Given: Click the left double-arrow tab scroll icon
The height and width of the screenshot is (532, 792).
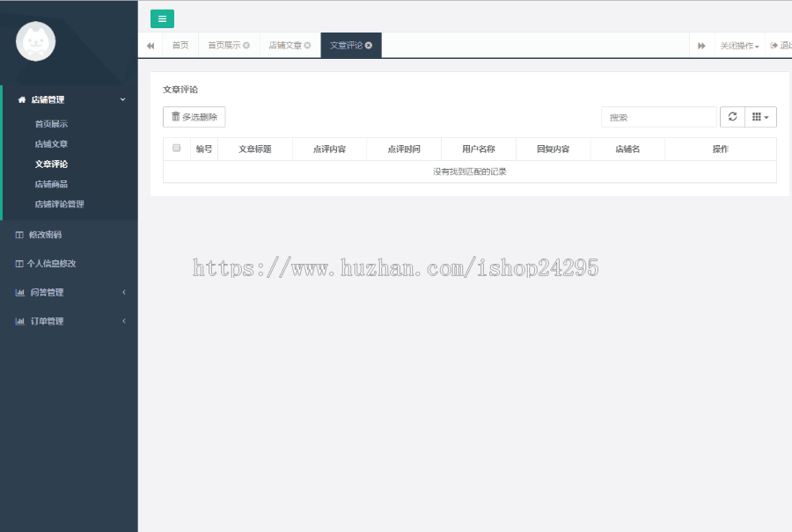Looking at the screenshot, I should (150, 44).
